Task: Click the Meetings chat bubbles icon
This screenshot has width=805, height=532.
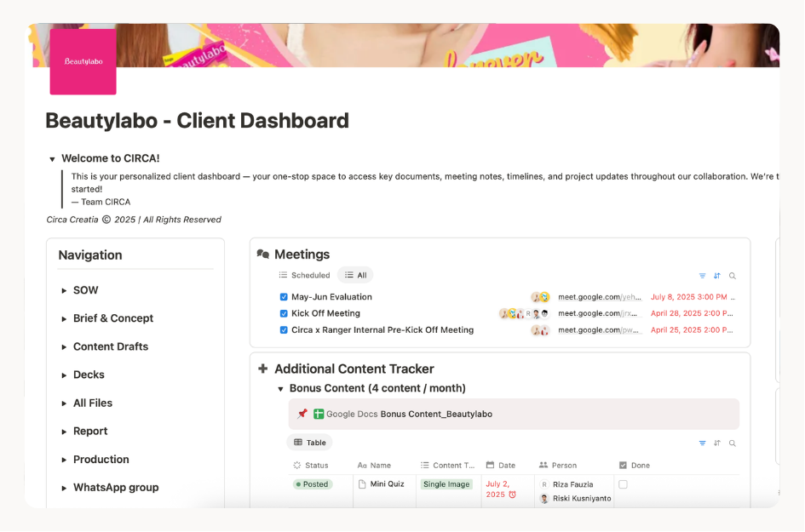Action: [x=263, y=254]
